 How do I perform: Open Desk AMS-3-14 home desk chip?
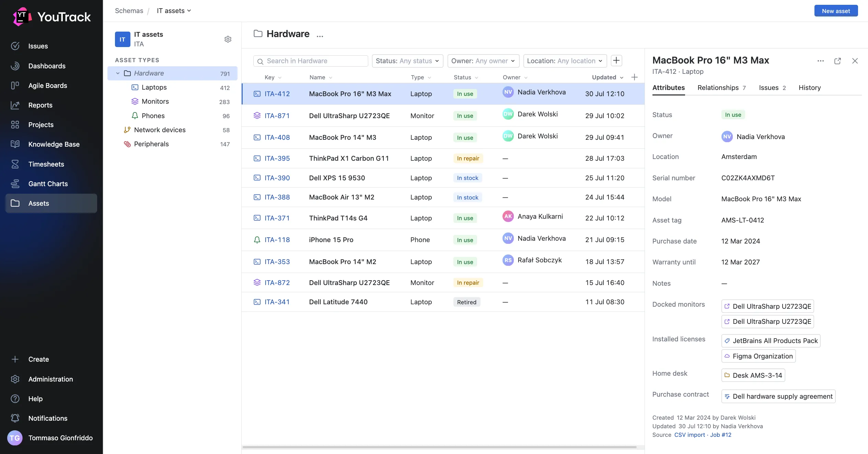[x=753, y=375]
